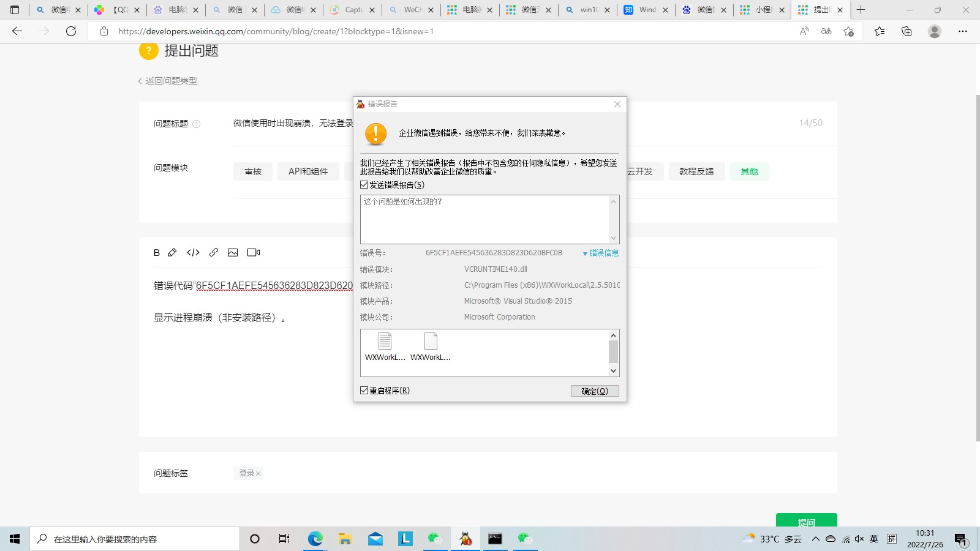980x551 pixels.
Task: Open File Explorer from taskbar
Action: pyautogui.click(x=345, y=539)
